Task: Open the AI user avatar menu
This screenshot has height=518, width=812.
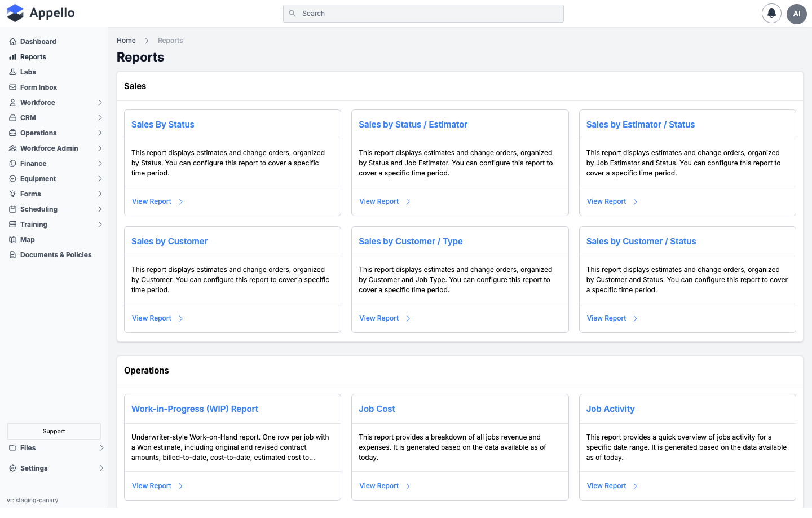Action: (x=797, y=14)
